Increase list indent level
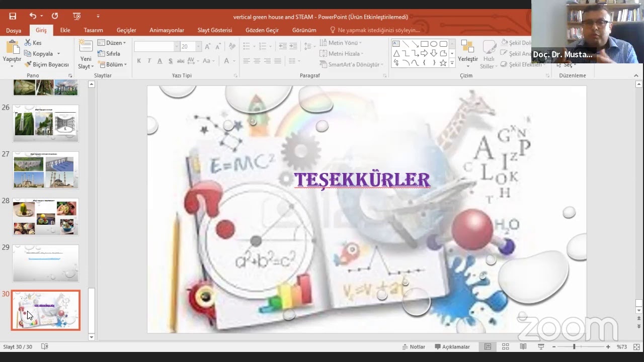644x362 pixels. [293, 46]
